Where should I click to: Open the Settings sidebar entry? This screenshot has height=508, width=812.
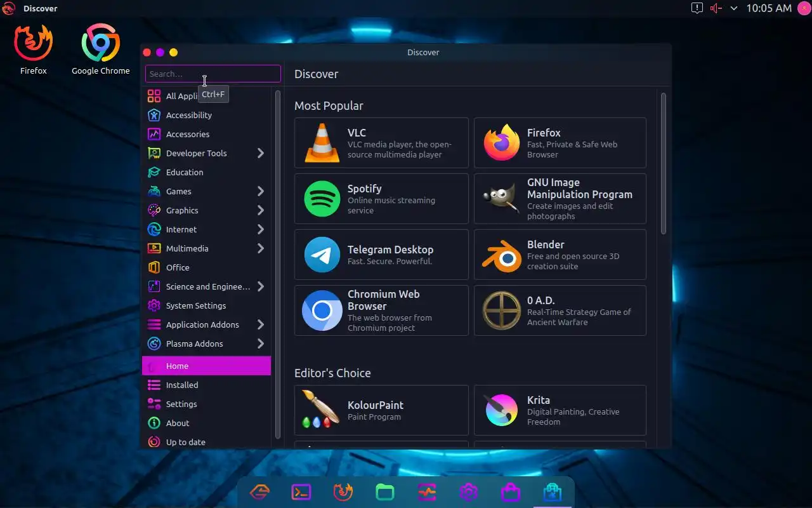[207, 404]
